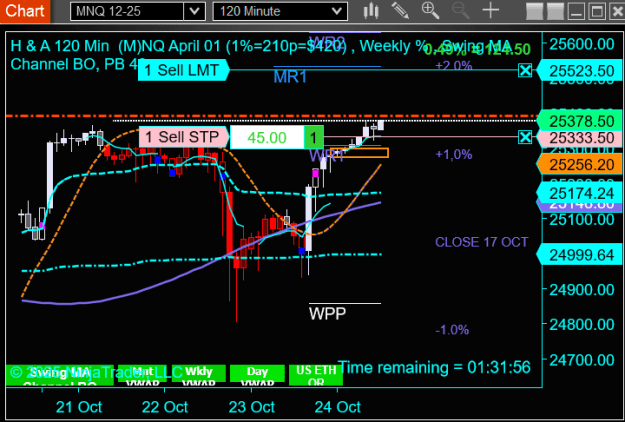Cancel the Sell LMT order at 25523.50
Screen dimensions: 625x422
coord(525,71)
